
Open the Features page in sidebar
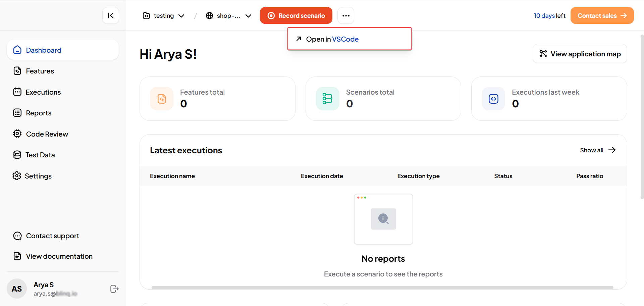40,71
